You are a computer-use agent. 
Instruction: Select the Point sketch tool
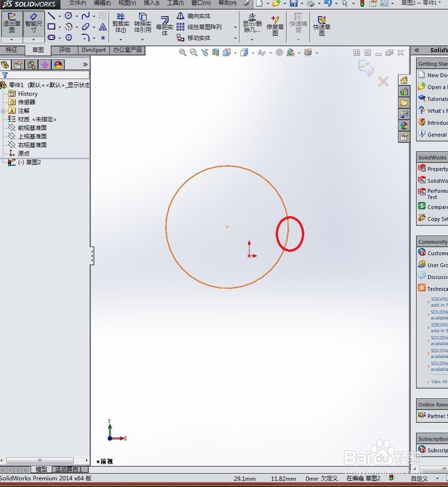click(103, 38)
